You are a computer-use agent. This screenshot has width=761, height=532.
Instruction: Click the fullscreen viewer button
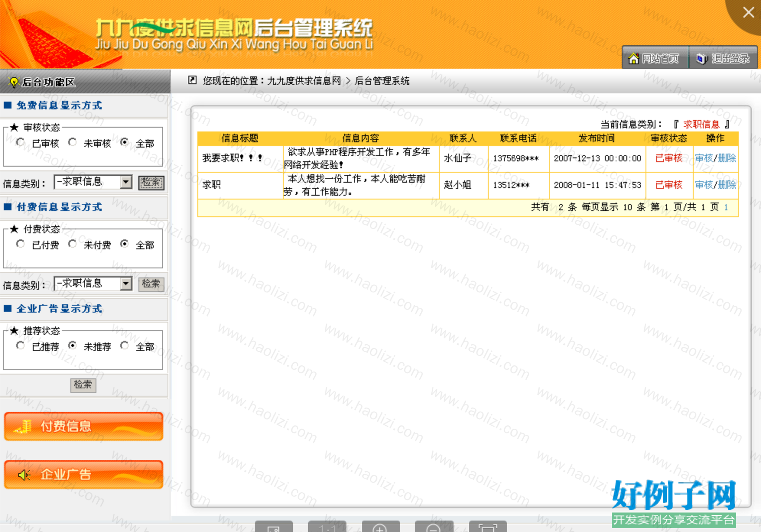(x=488, y=527)
